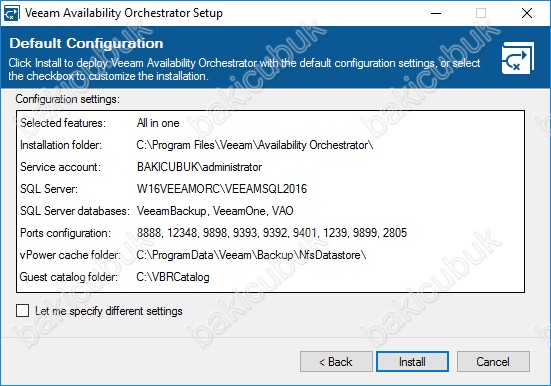Click the 'Ports configuration:' label
551x386 pixels.
tap(65, 233)
